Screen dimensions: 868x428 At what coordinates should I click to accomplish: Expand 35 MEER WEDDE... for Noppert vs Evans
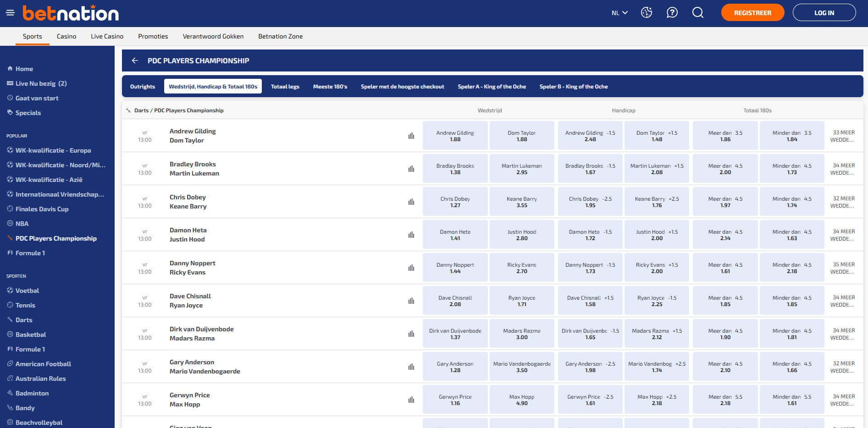coord(844,268)
